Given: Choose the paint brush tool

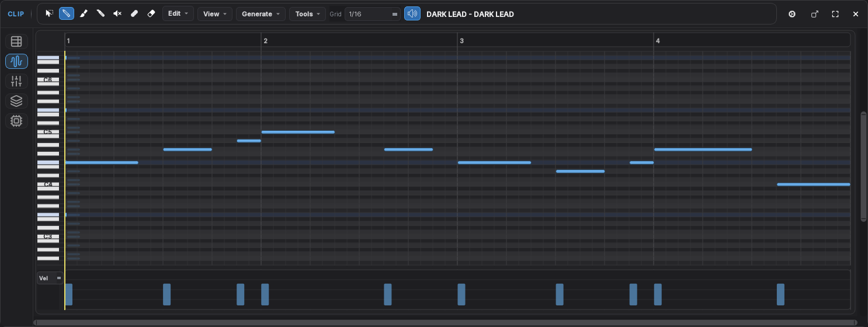Looking at the screenshot, I should 84,13.
